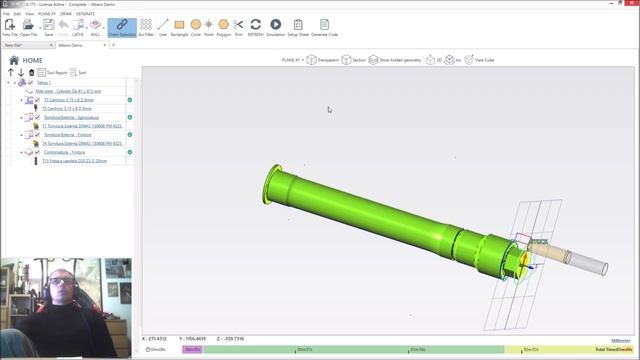Open the PLANE XY dropdown in viewport toolbar
640x360 pixels.
(x=293, y=60)
